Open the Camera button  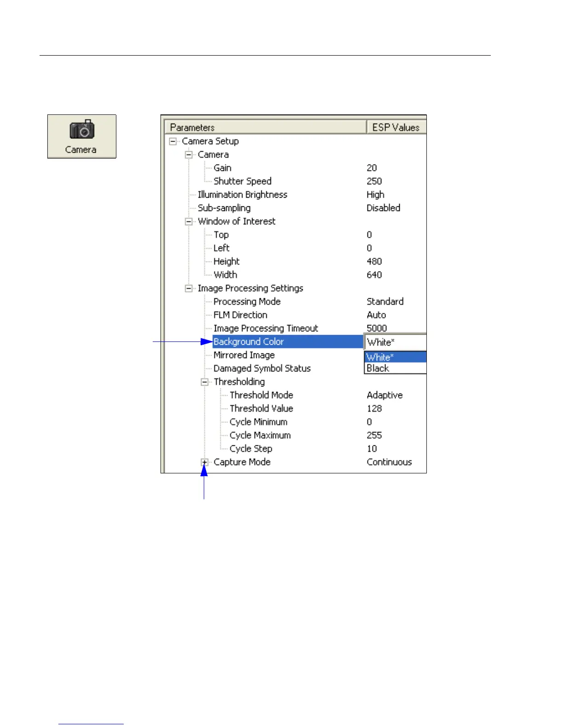pos(82,136)
